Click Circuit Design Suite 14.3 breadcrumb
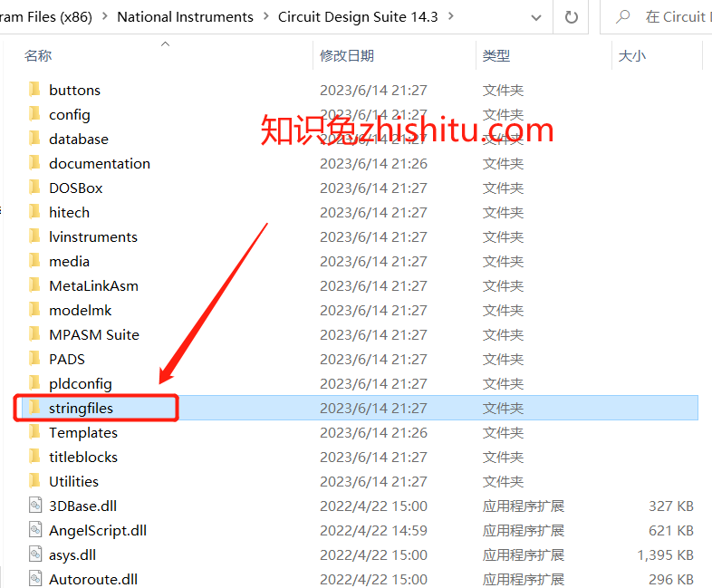 [x=358, y=17]
